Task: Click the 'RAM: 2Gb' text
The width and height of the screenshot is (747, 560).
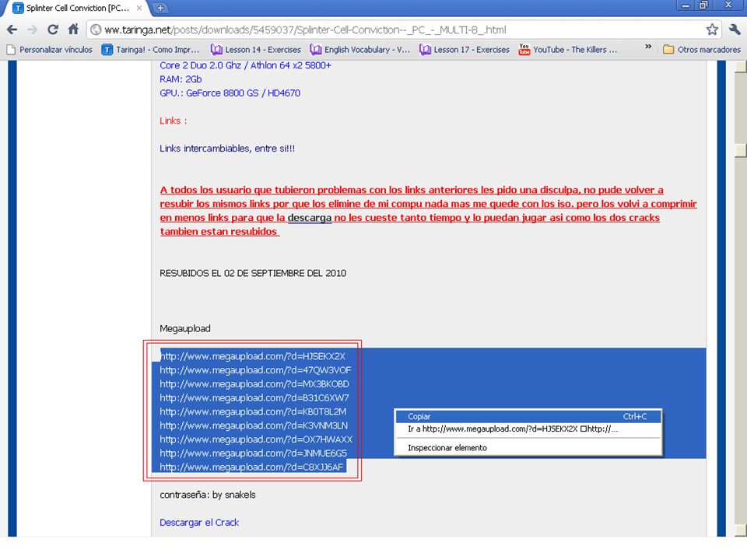Action: 181,79
